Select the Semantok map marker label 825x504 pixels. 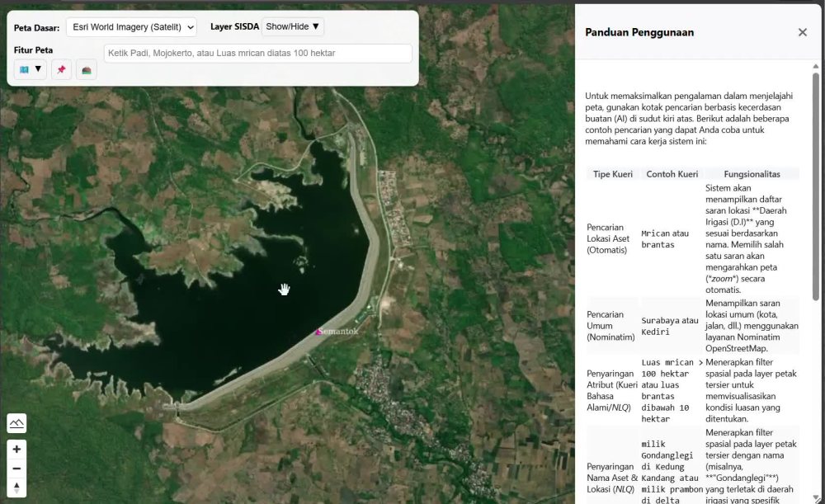pos(337,332)
